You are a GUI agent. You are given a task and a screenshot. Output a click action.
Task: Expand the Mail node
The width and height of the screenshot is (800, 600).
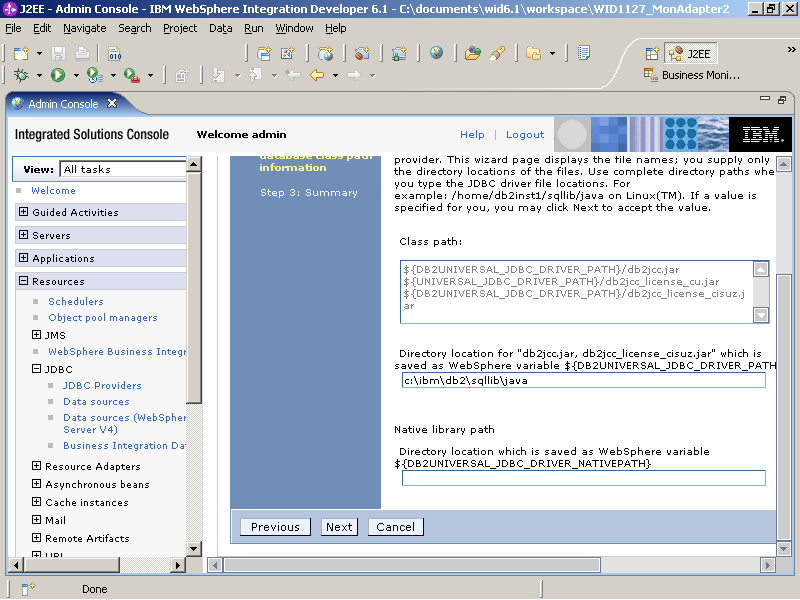[x=36, y=519]
